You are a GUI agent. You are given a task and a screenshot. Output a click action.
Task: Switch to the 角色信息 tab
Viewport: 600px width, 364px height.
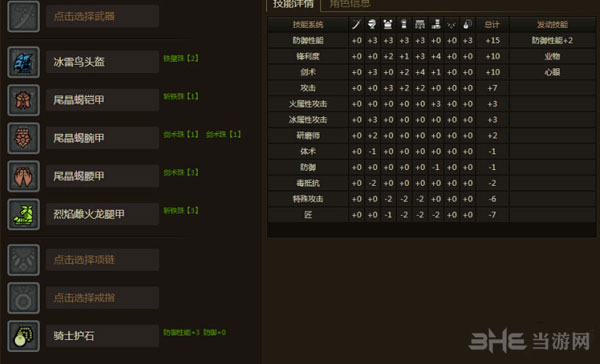pyautogui.click(x=350, y=4)
